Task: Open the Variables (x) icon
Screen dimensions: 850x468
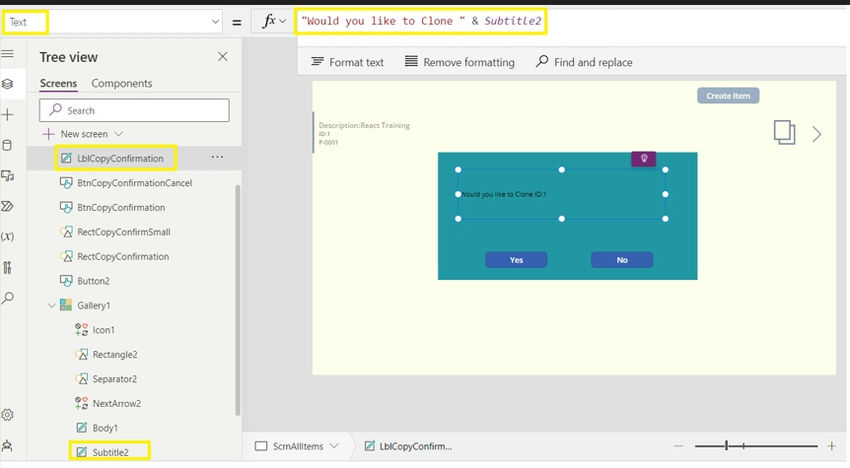Action: point(8,236)
